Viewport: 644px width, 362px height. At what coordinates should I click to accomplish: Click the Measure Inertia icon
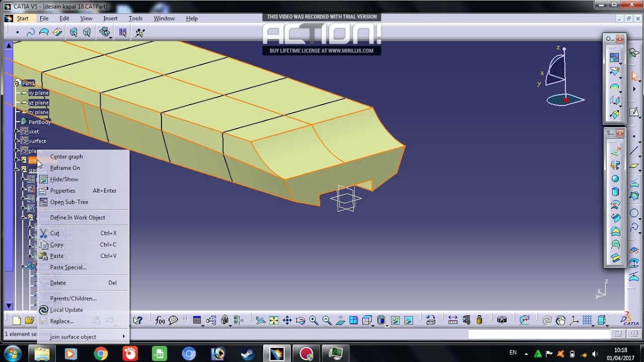[x=479, y=320]
